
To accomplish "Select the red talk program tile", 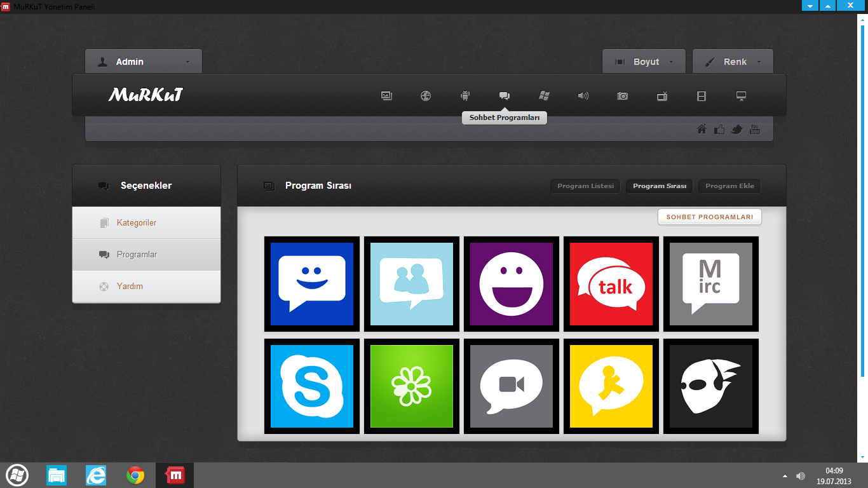I will point(611,284).
